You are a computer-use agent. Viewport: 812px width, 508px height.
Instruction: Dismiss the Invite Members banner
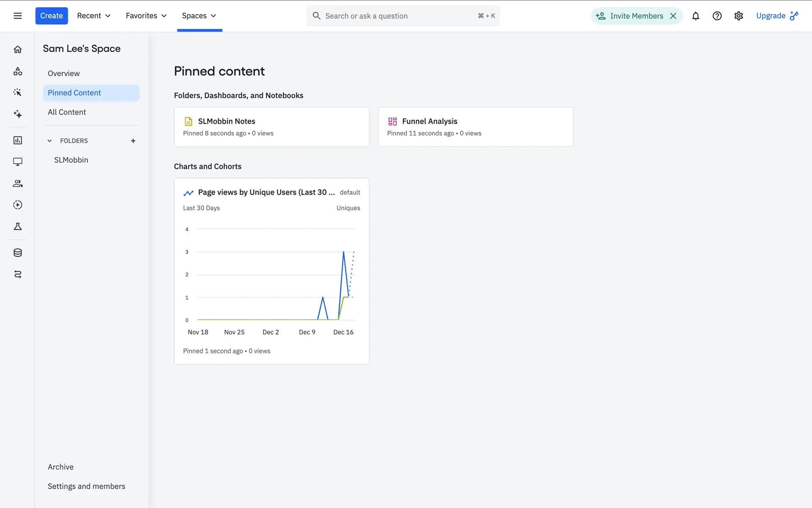point(673,16)
